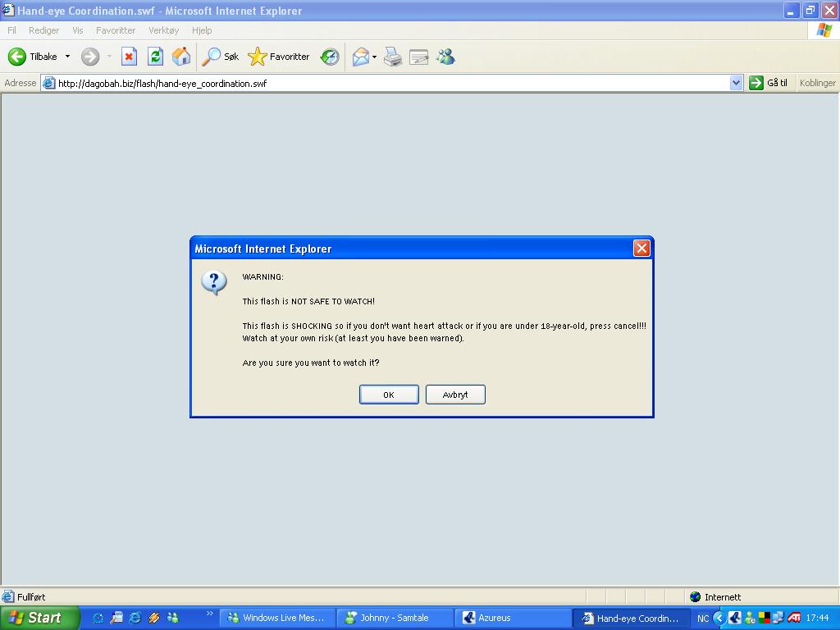Open the Fil menu

[11, 30]
